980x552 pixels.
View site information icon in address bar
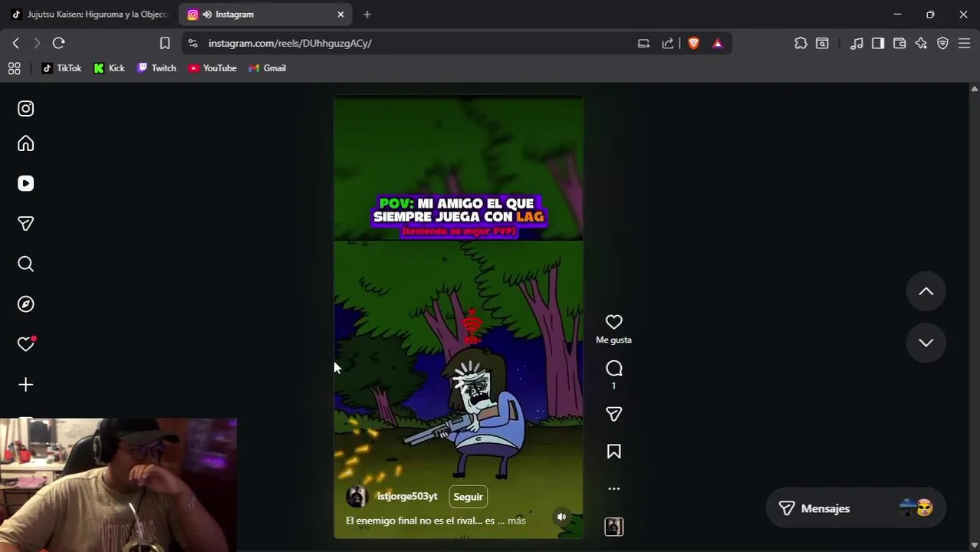click(x=192, y=43)
